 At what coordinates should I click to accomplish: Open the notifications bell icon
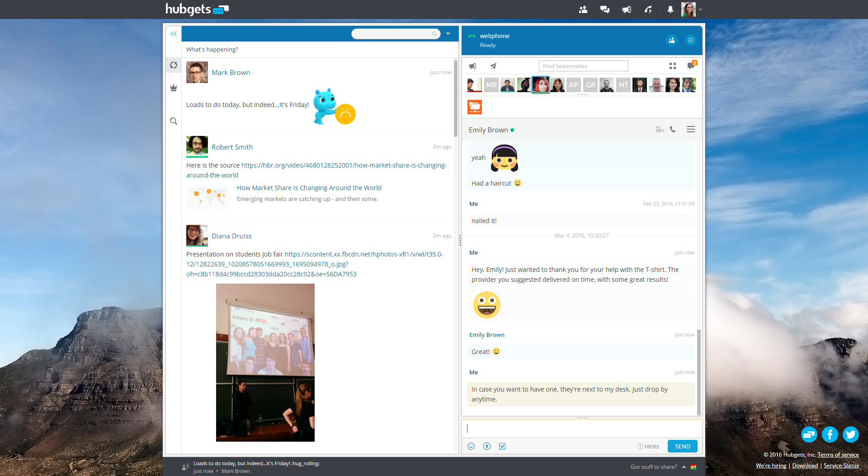(670, 9)
